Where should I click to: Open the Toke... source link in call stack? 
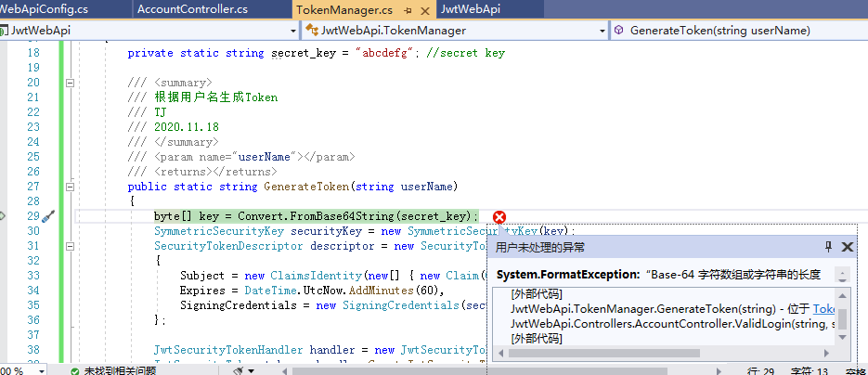823,309
